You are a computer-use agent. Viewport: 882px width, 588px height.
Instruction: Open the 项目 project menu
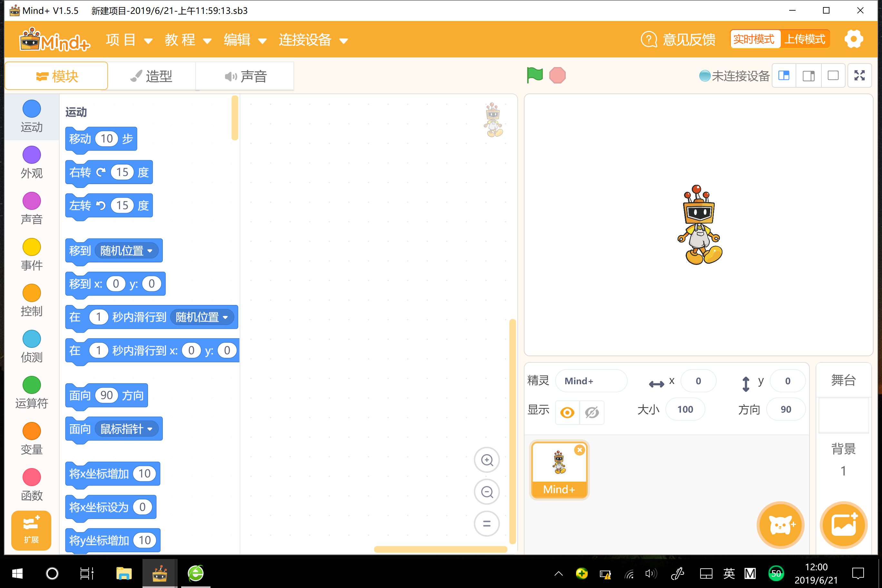(129, 40)
